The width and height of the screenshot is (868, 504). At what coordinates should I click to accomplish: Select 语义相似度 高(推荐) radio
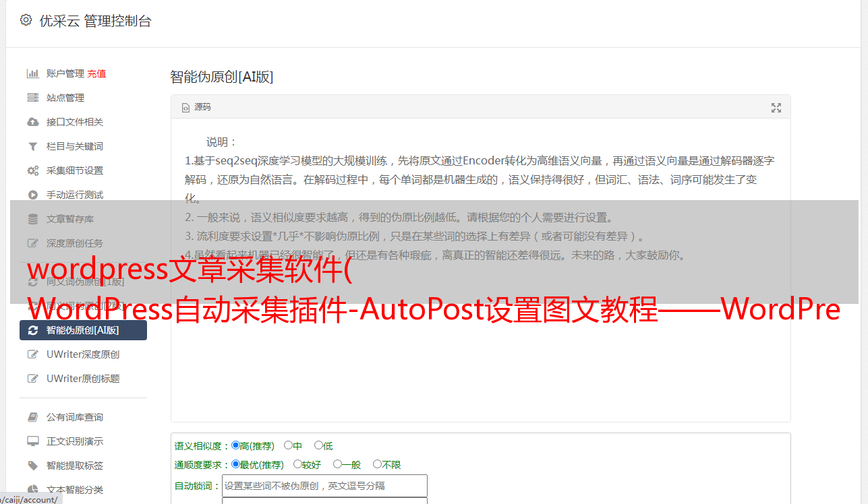point(235,445)
